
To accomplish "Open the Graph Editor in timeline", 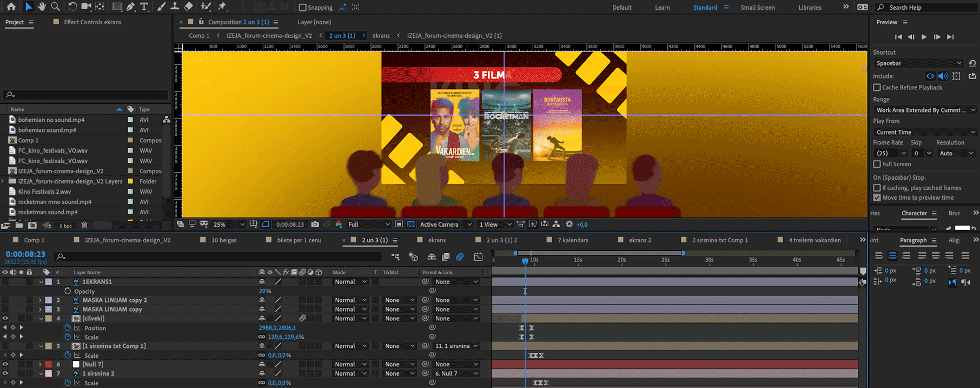I will (x=478, y=257).
